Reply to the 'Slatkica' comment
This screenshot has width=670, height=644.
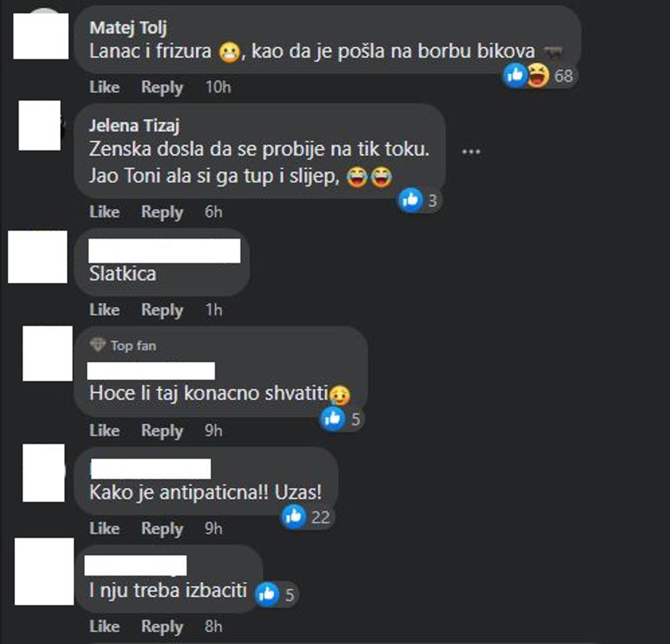pos(162,310)
